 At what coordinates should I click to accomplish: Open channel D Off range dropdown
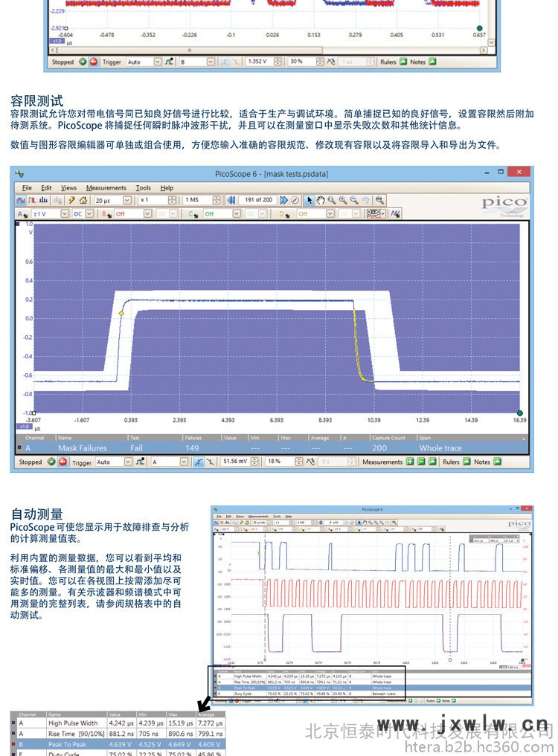point(330,213)
